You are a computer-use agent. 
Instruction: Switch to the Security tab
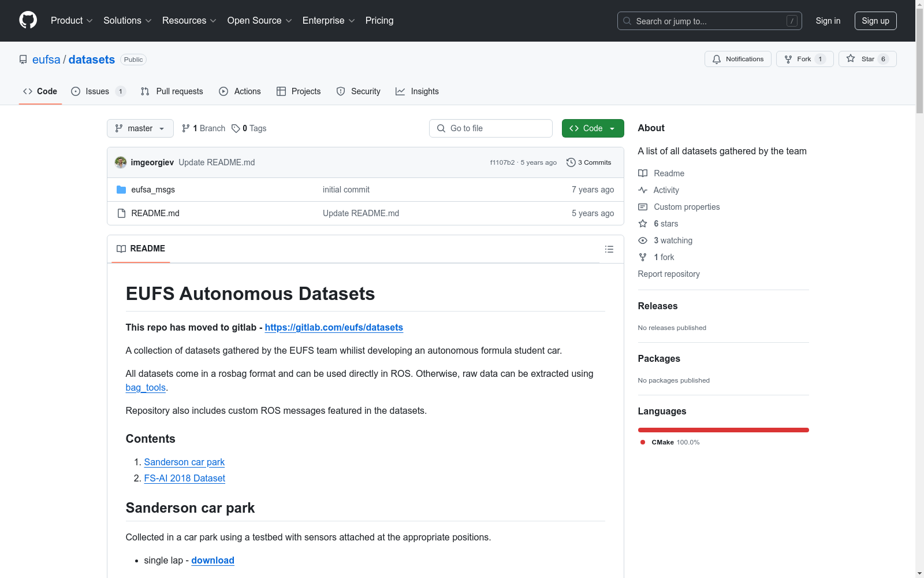point(358,91)
